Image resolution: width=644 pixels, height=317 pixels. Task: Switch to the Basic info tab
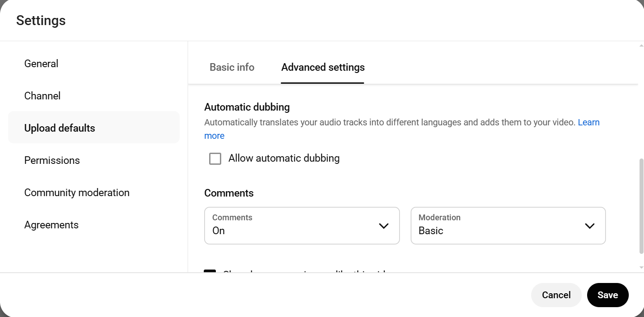point(232,67)
